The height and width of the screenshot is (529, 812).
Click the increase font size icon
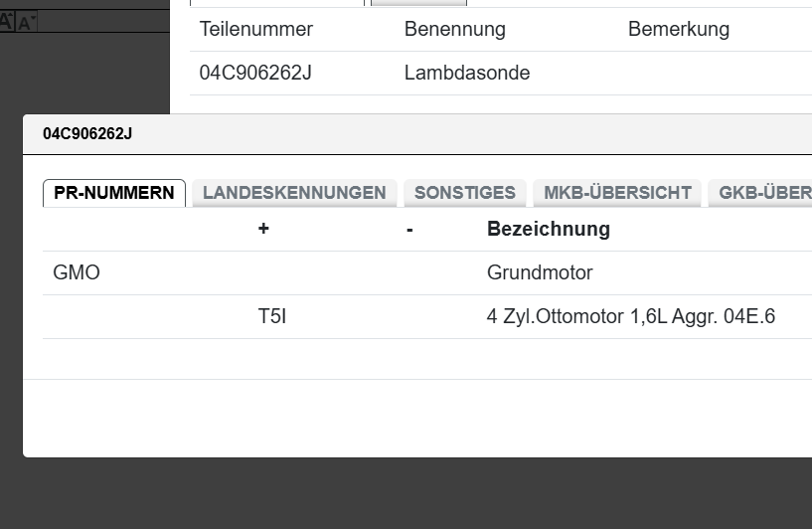(x=6, y=22)
